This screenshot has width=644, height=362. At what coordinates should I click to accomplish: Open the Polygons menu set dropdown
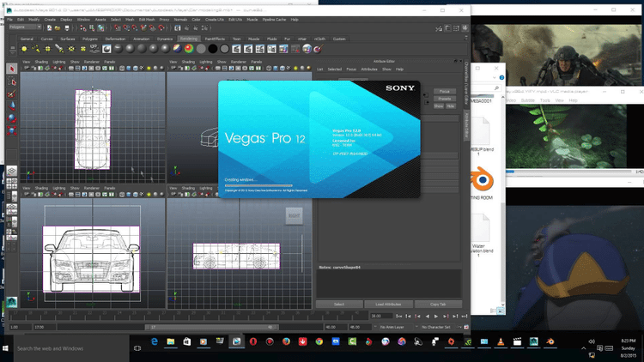click(25, 27)
